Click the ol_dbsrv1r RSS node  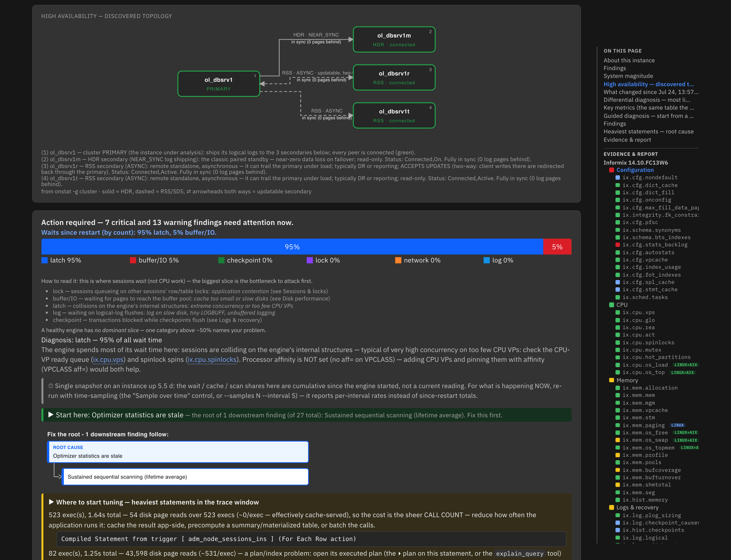[x=394, y=78]
